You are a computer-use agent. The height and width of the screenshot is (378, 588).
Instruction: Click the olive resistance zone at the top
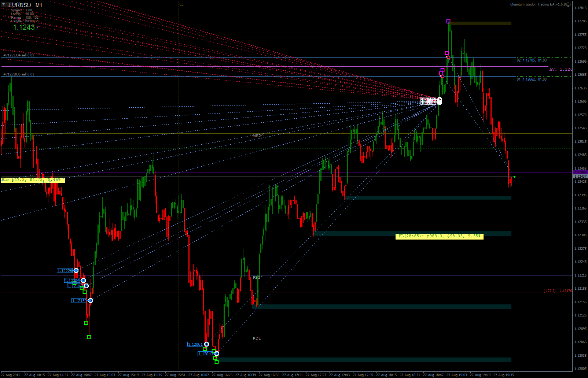tap(480, 23)
